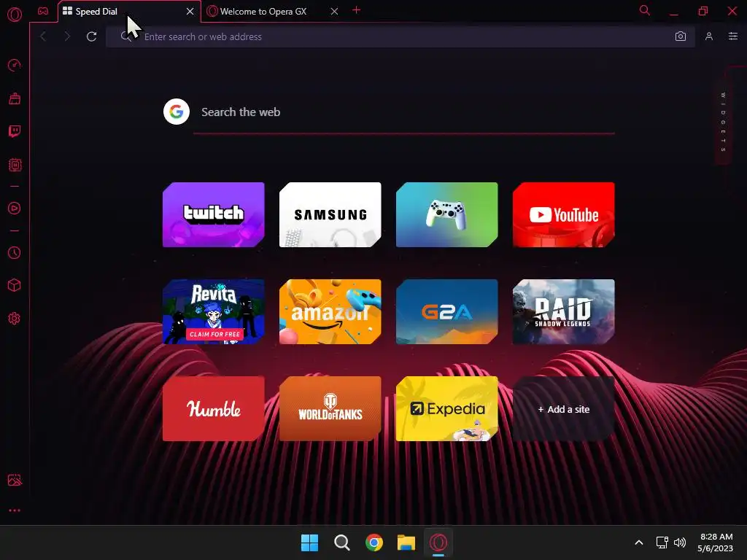
Task: Open the Twitch speed dial tile
Action: point(214,215)
